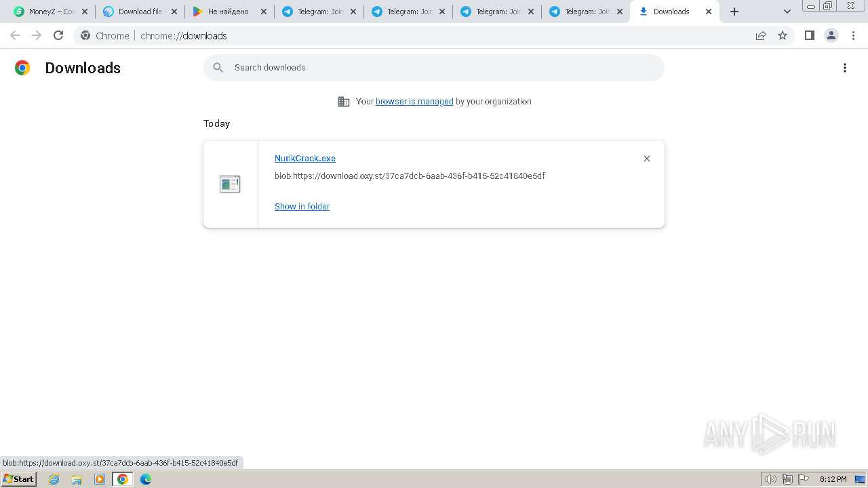Open the side panel icon
868x488 pixels.
809,35
